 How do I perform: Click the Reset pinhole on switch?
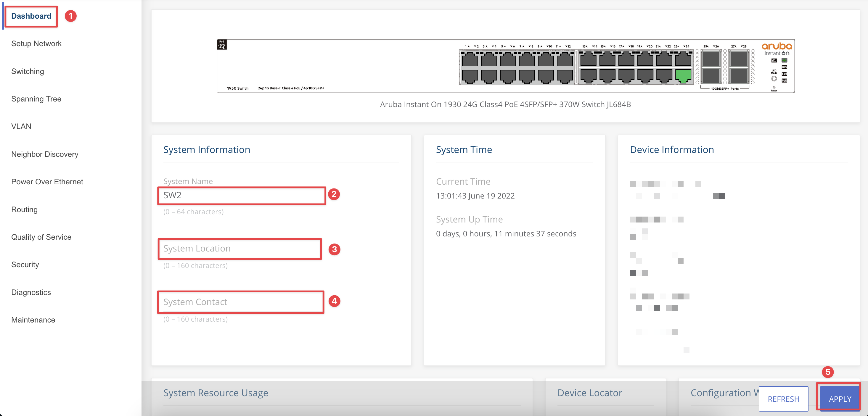click(774, 88)
